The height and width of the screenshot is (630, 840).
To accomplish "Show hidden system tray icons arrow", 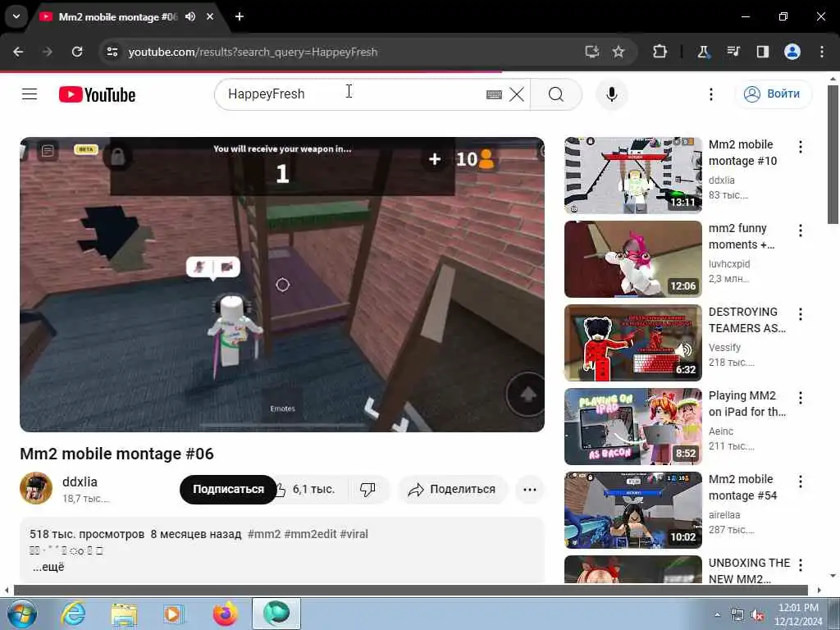I will 717,614.
